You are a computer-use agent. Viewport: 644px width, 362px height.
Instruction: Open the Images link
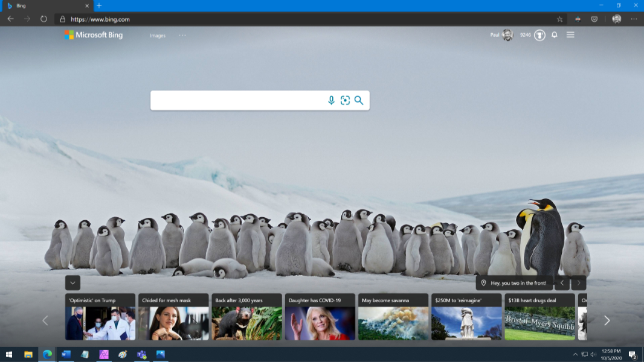157,36
